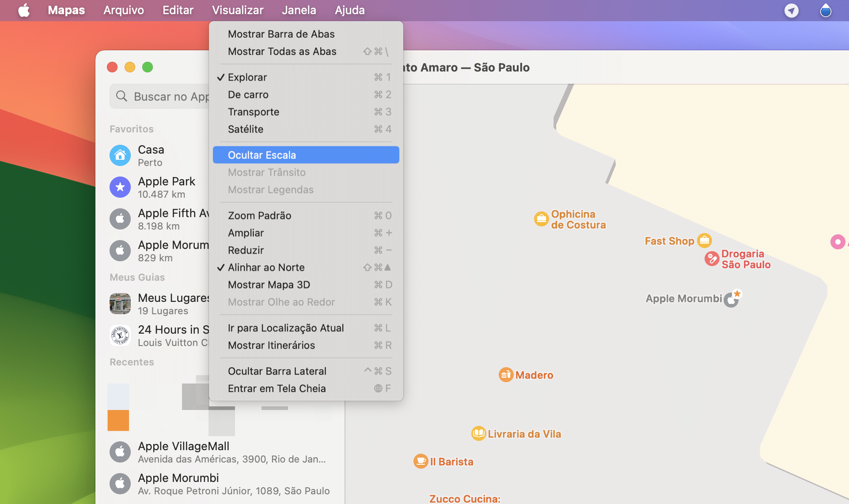Image resolution: width=849 pixels, height=504 pixels.
Task: Open the Louis Vuitton guide icon
Action: click(120, 335)
